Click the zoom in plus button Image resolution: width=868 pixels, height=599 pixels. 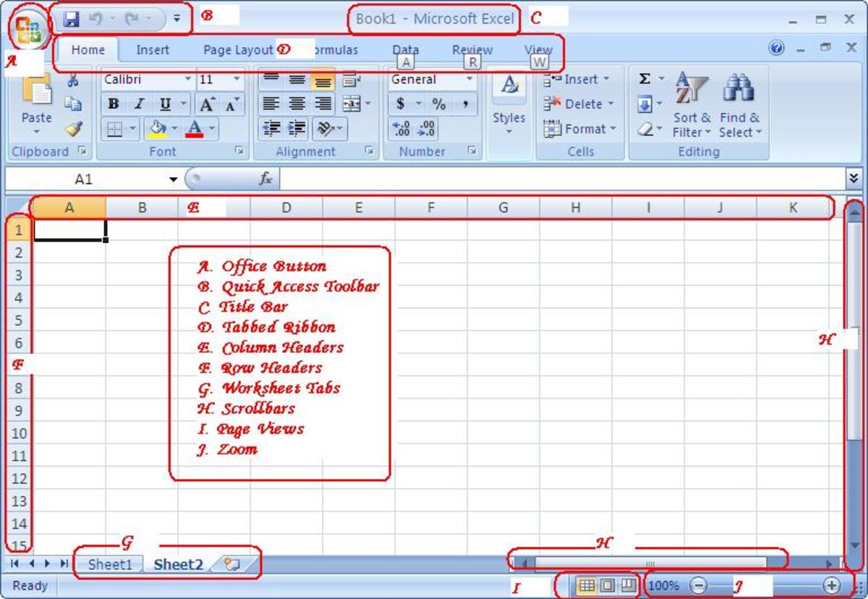[832, 585]
